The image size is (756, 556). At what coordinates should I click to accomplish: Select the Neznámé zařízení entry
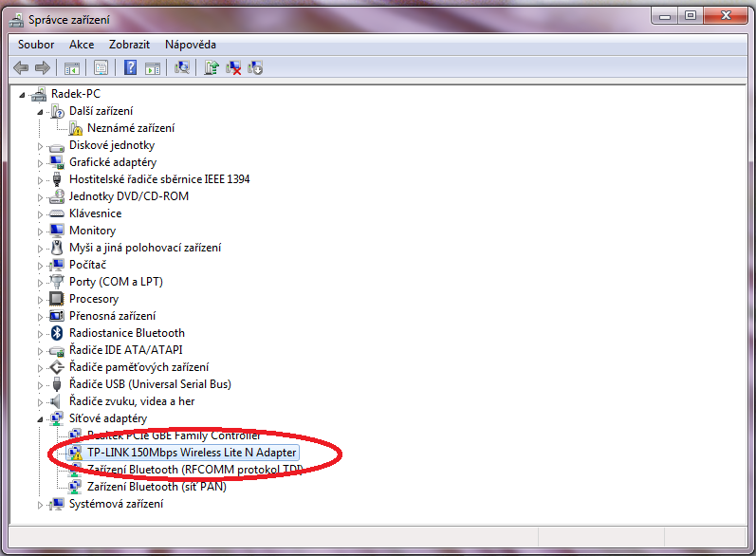(x=131, y=128)
